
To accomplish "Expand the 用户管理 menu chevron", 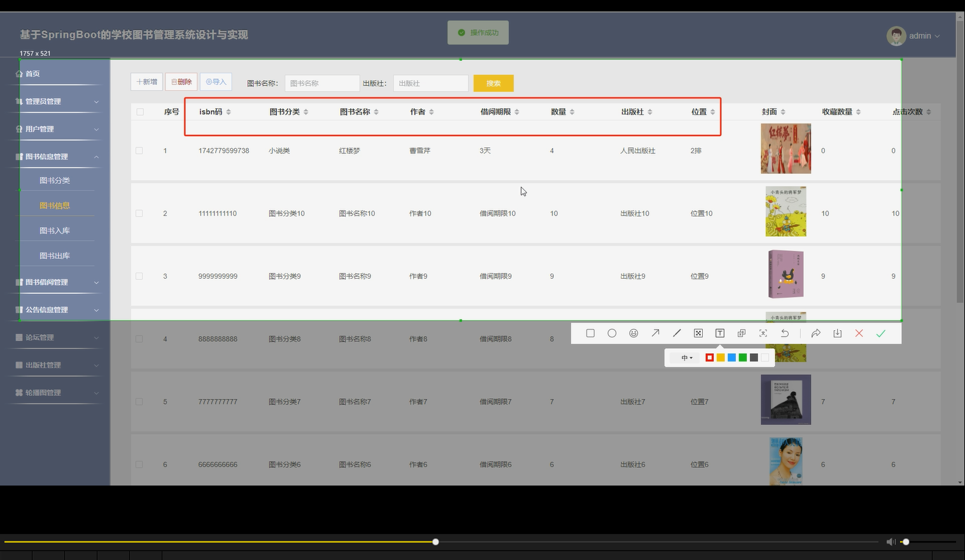I will [97, 129].
